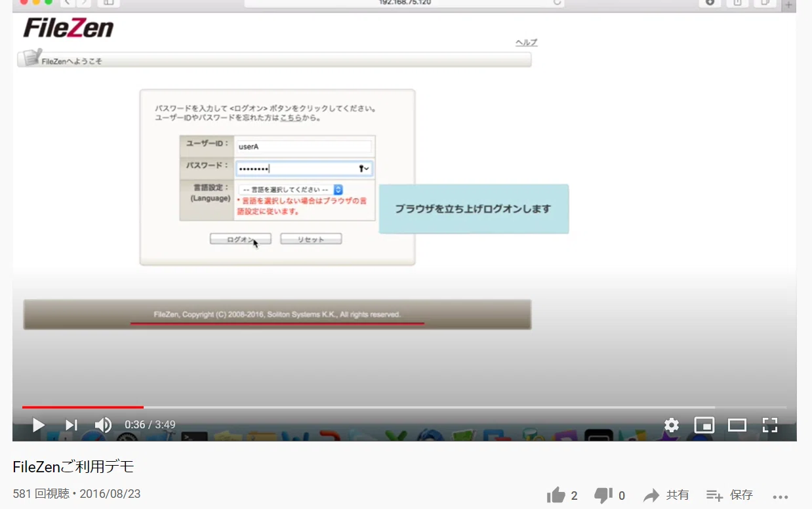This screenshot has width=812, height=509.
Task: Skip to the next video
Action: coord(71,425)
